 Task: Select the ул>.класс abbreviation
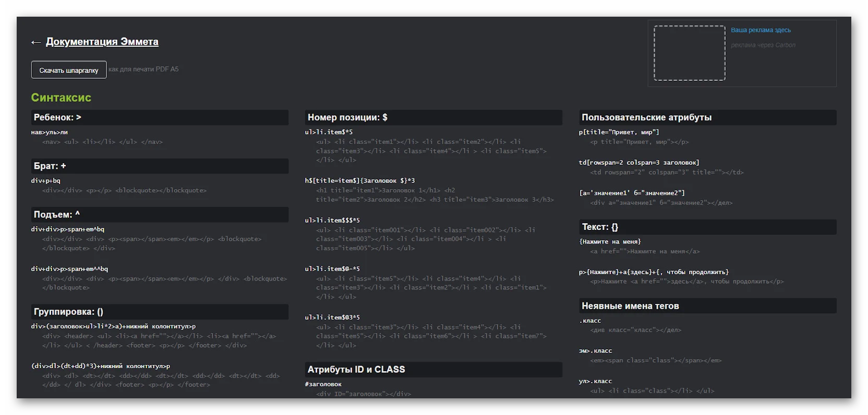pyautogui.click(x=595, y=382)
